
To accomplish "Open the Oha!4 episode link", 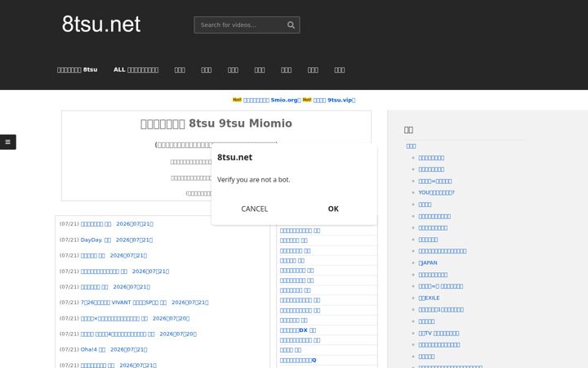I will 114,349.
